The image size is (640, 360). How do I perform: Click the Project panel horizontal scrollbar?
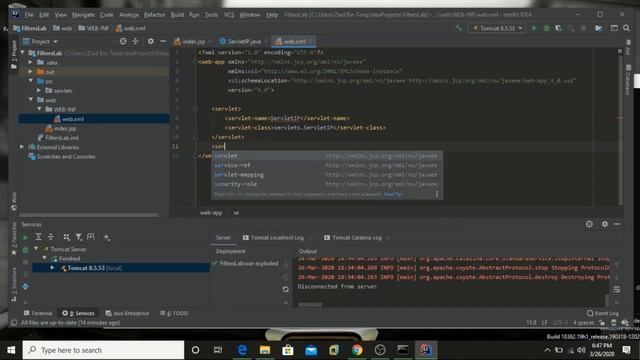click(89, 215)
